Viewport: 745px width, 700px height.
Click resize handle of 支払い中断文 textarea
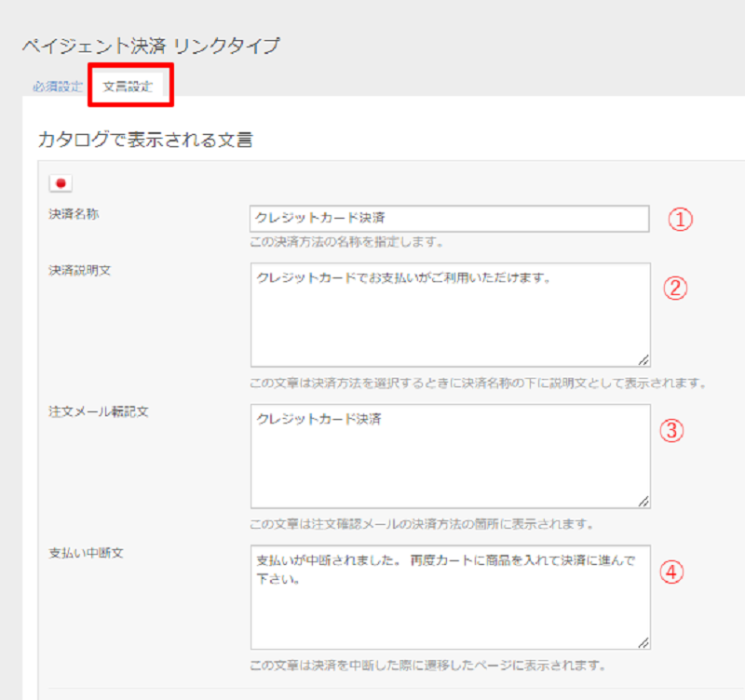(643, 642)
